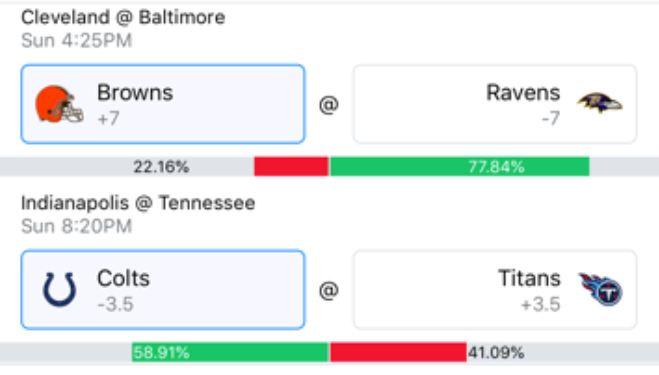
Task: Pick the Ravens -7 card
Action: point(495,104)
